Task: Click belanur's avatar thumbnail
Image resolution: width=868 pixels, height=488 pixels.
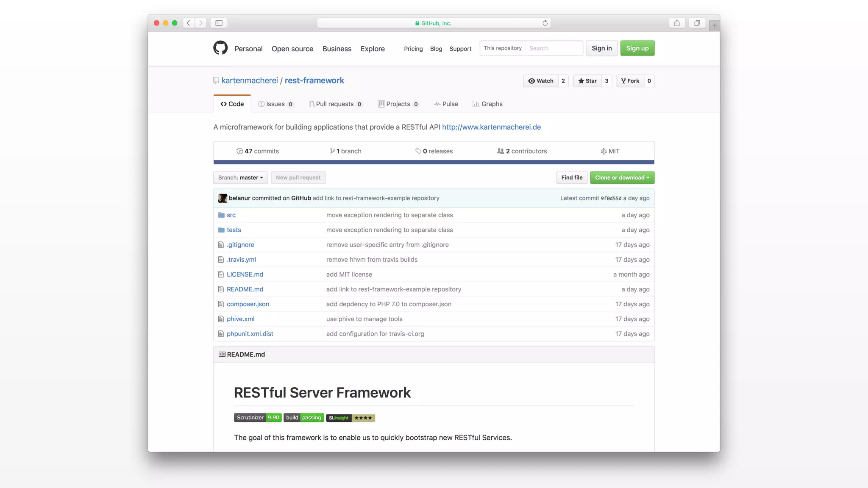Action: coord(223,198)
